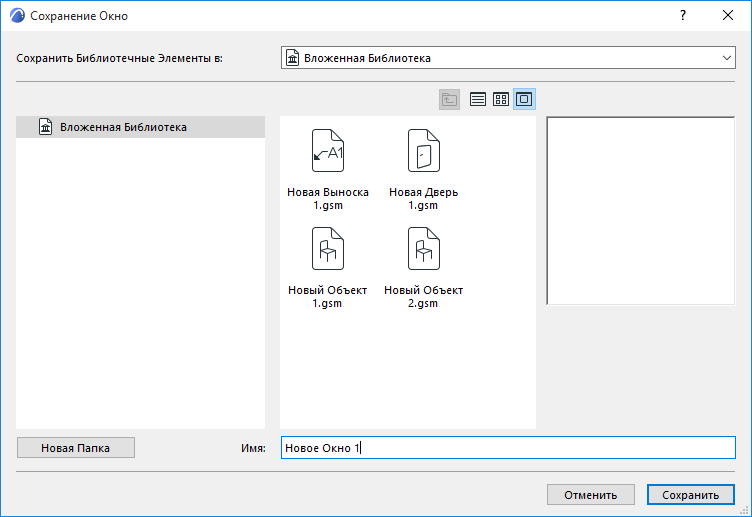Select Новый Объект 1.gsm file icon
Viewport: 752px width, 517px height.
[328, 248]
